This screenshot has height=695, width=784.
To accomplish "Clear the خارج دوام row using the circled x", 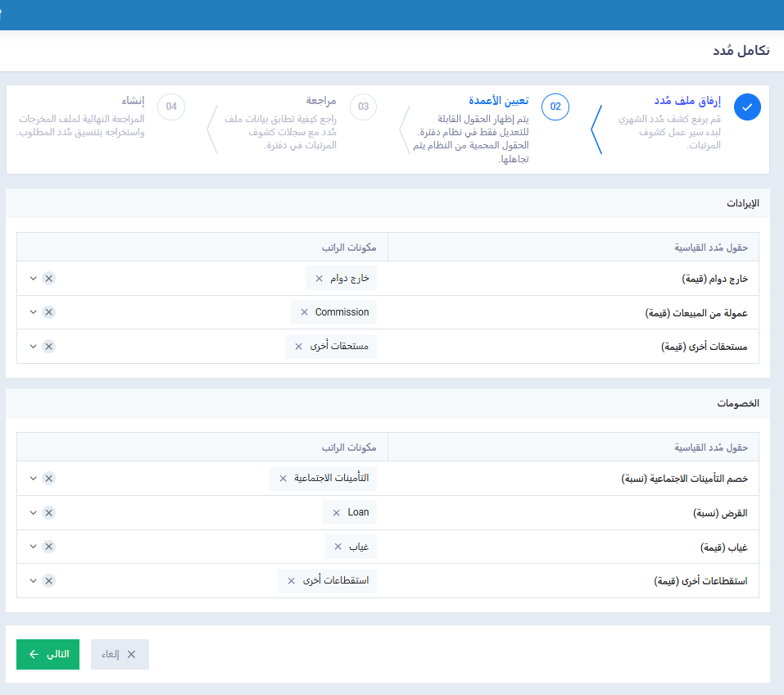I will [x=48, y=279].
